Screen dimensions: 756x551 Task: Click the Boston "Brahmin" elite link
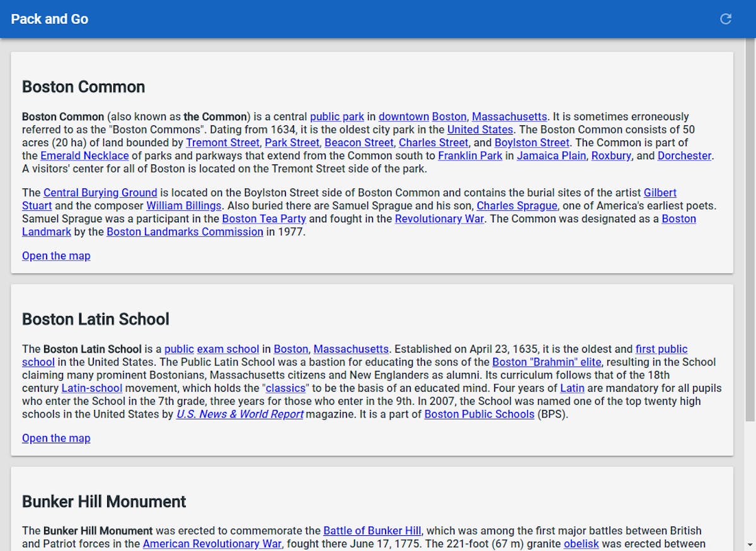[547, 362]
